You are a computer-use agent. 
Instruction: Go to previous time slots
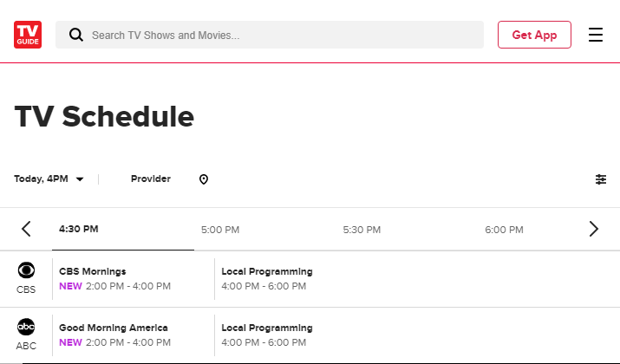tap(26, 229)
